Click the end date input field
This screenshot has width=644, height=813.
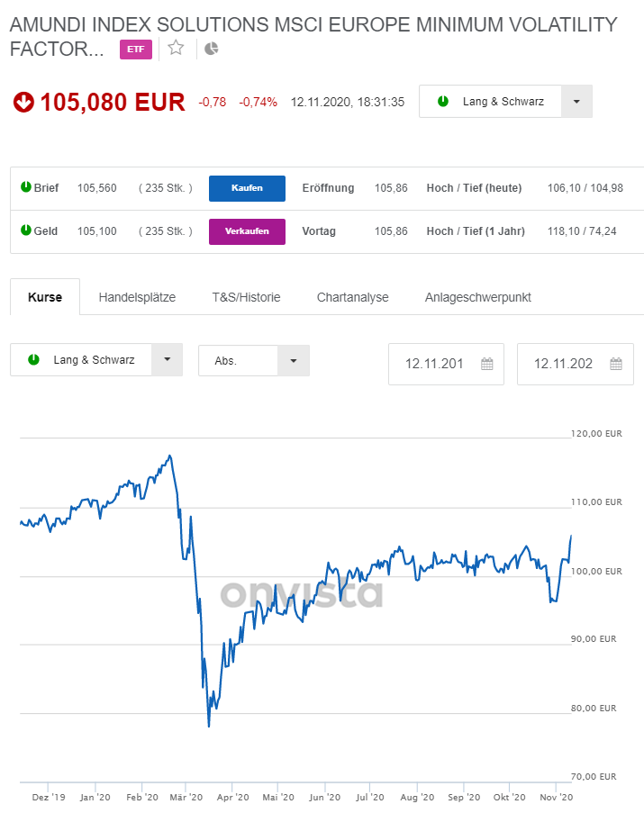pos(563,364)
